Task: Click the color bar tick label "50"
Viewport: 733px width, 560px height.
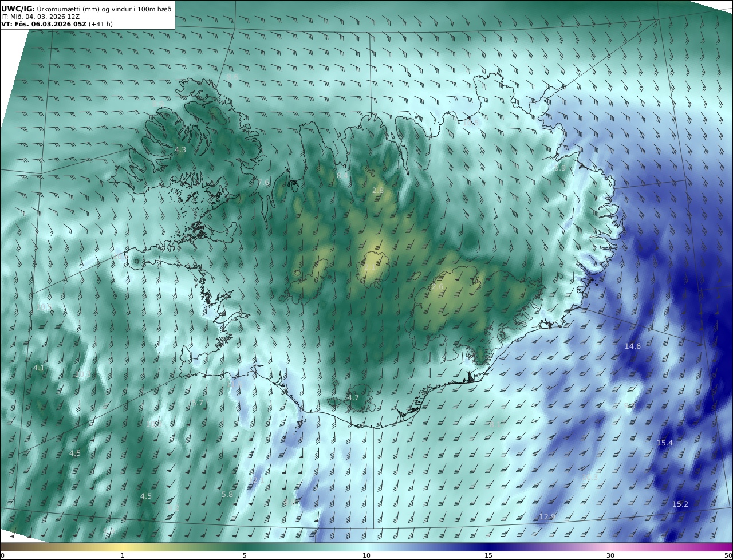Action: pos(728,555)
